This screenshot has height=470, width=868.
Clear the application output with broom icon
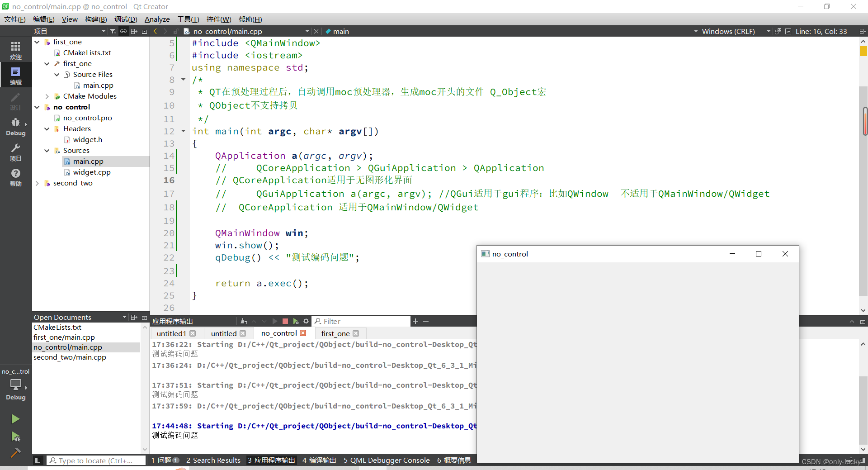click(243, 321)
